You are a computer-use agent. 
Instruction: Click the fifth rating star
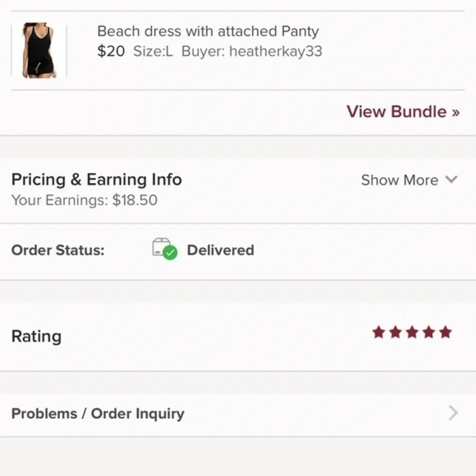tap(446, 332)
